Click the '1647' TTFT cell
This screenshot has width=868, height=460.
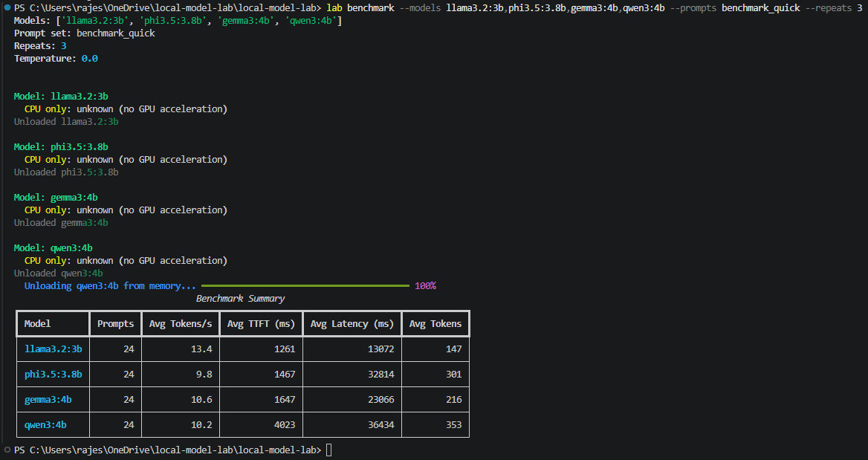point(285,400)
